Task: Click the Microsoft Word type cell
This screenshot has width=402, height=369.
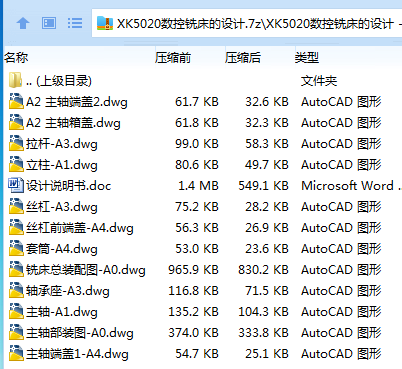Action: coord(351,186)
